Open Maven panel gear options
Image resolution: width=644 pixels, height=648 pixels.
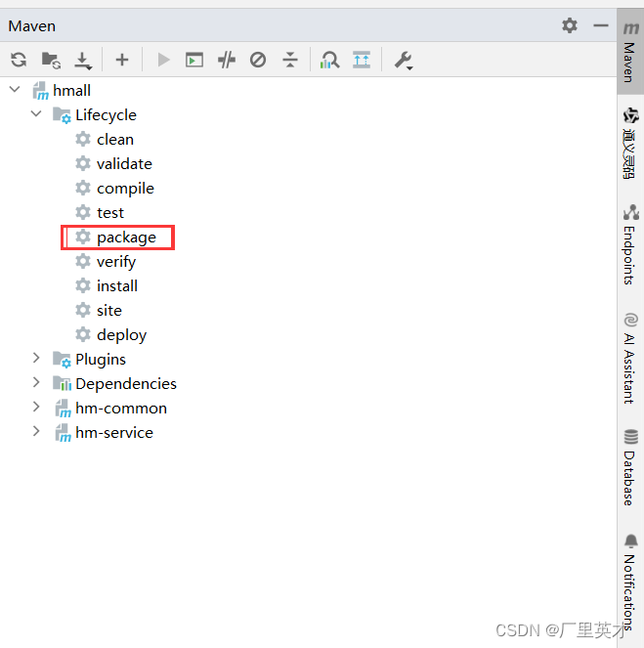tap(570, 25)
